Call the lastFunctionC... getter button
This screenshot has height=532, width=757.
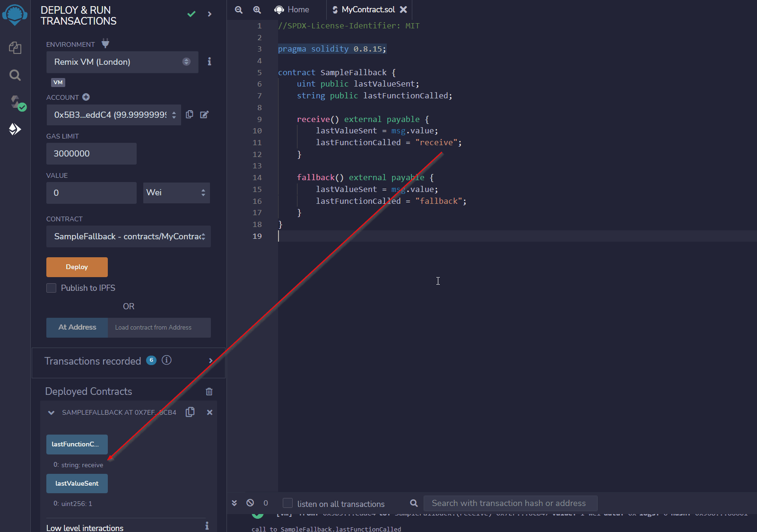(x=77, y=445)
